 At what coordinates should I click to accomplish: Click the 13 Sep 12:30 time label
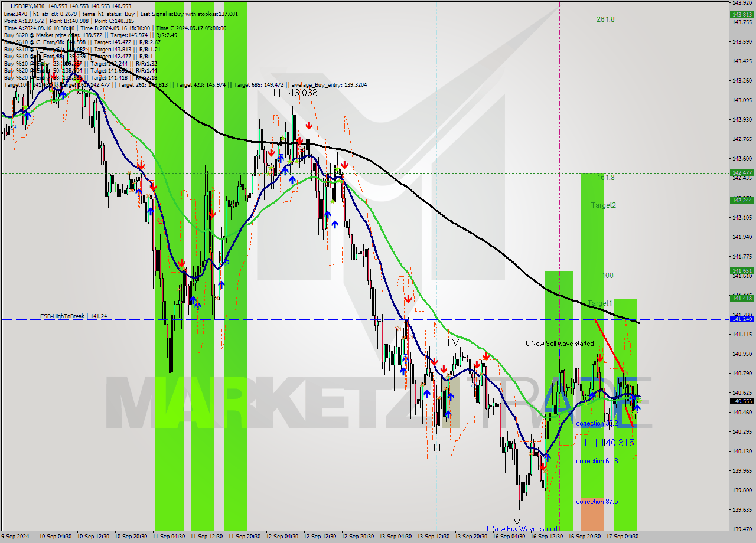click(x=433, y=537)
